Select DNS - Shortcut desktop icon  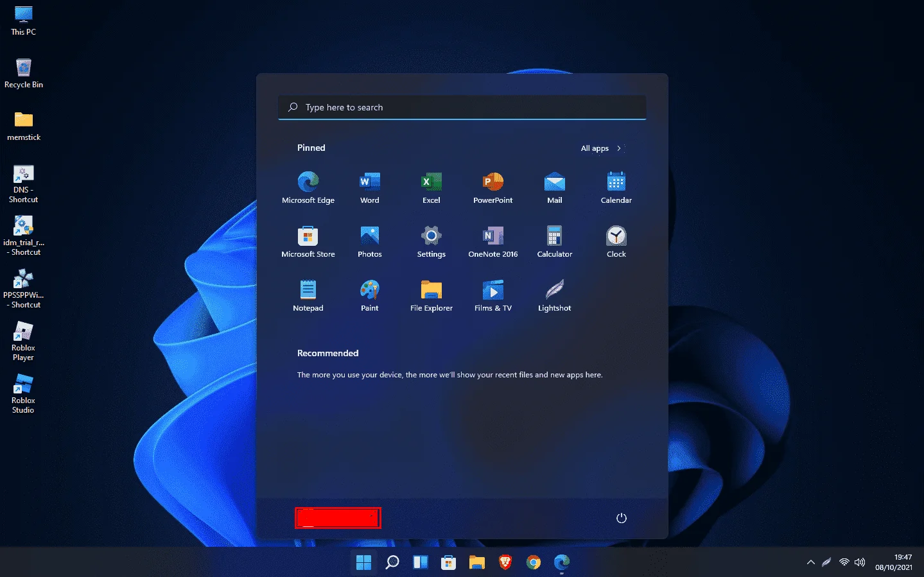tap(24, 184)
